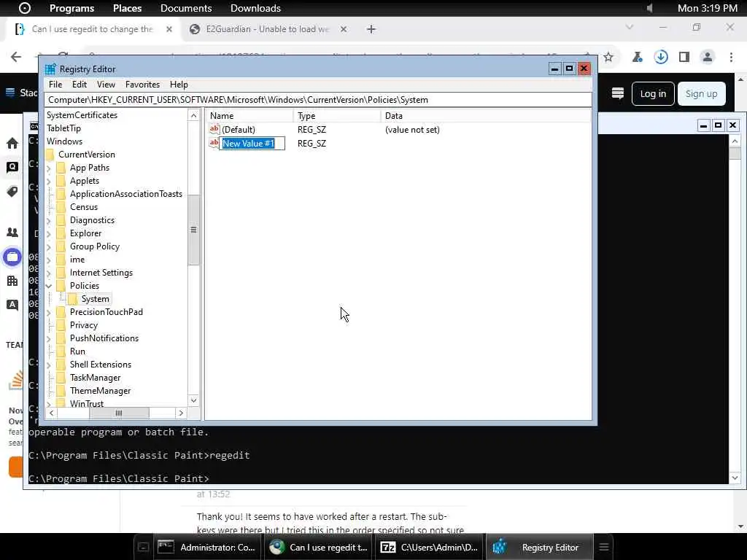Switch to the 7-Zip taskbar window
The image size is (747, 560).
pos(429,548)
